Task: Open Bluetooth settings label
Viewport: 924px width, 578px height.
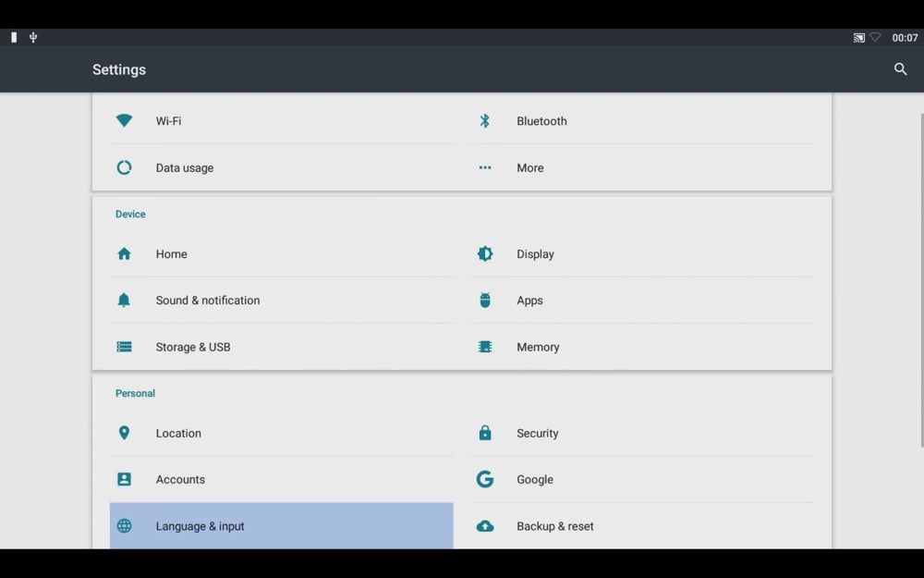Action: click(541, 121)
